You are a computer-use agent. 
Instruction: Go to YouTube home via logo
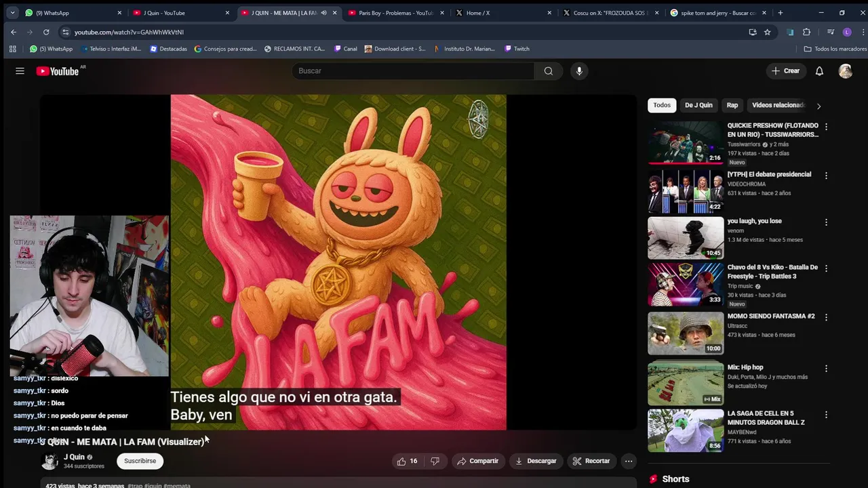pyautogui.click(x=58, y=71)
